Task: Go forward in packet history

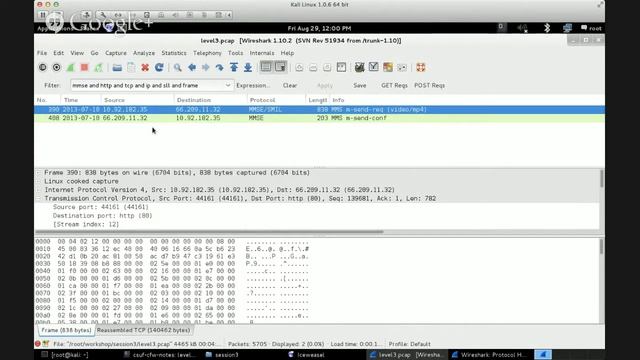Action: [x=206, y=67]
